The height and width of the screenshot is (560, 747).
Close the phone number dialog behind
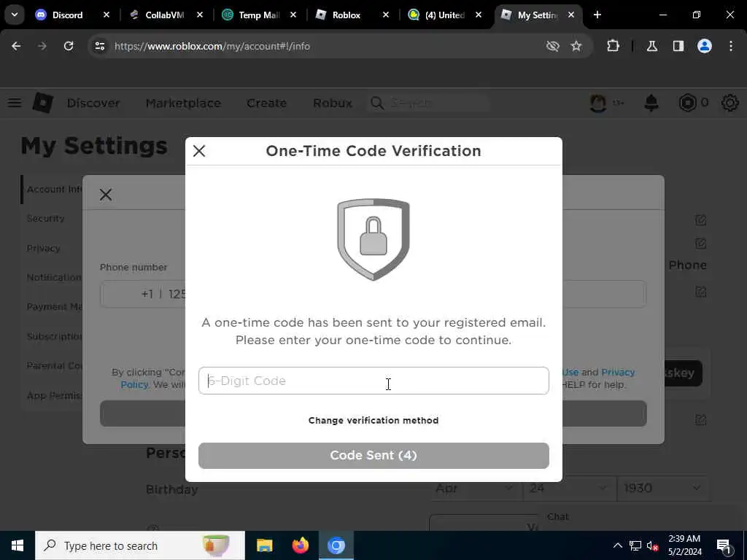(x=106, y=194)
